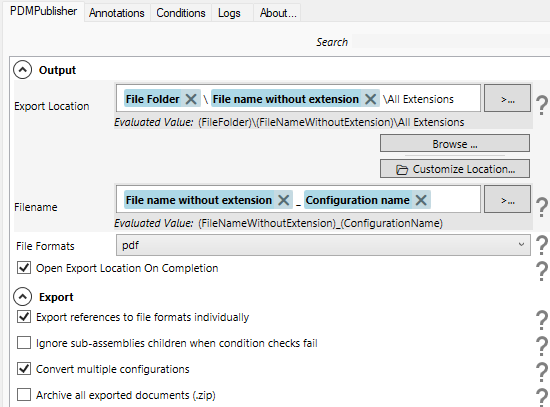Uncheck Export references to file formats individually
The height and width of the screenshot is (407, 550).
click(24, 317)
